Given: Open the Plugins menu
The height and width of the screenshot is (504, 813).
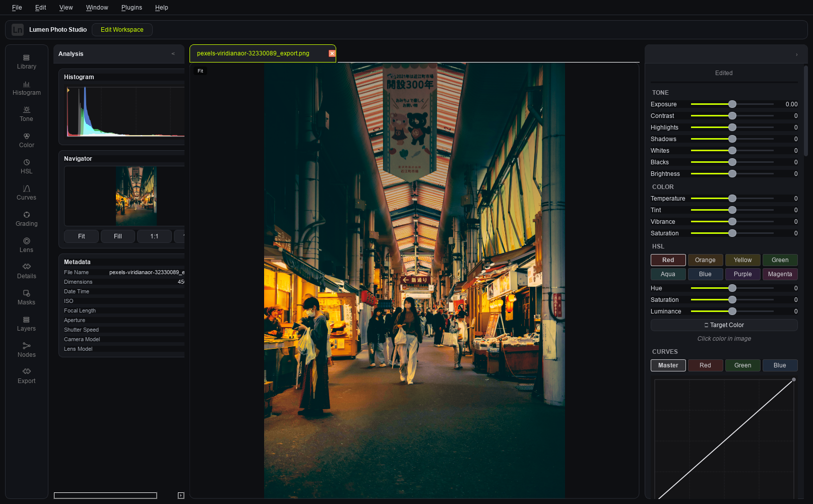Looking at the screenshot, I should coord(132,8).
